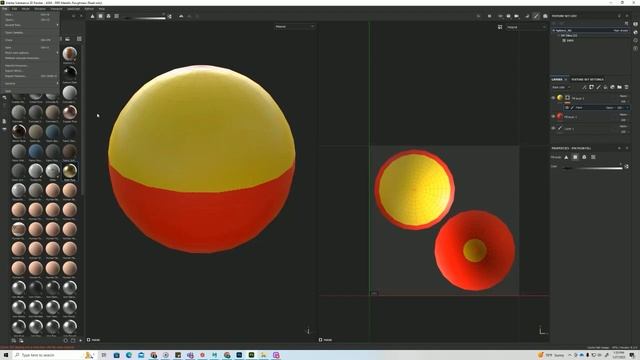Image resolution: width=640 pixels, height=360 pixels.
Task: Choose UV chunk fill in Properties panel
Action: click(x=593, y=157)
